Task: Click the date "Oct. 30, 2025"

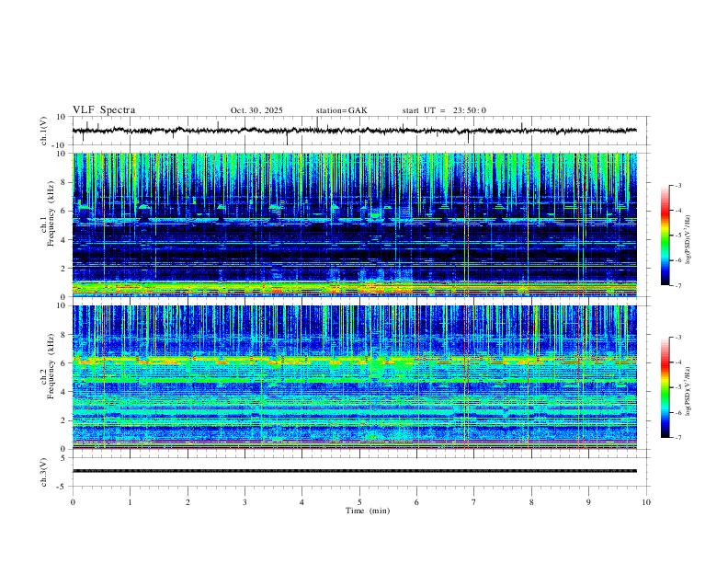Action: (x=256, y=110)
